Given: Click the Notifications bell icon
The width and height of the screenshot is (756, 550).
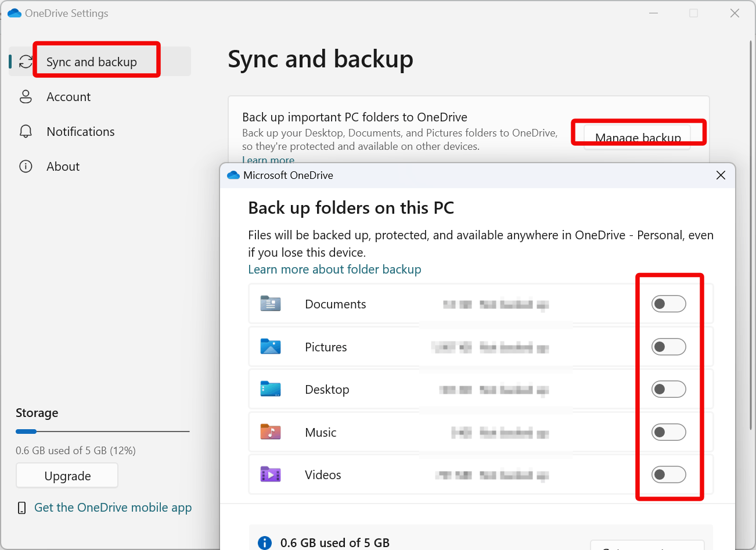Looking at the screenshot, I should point(26,131).
